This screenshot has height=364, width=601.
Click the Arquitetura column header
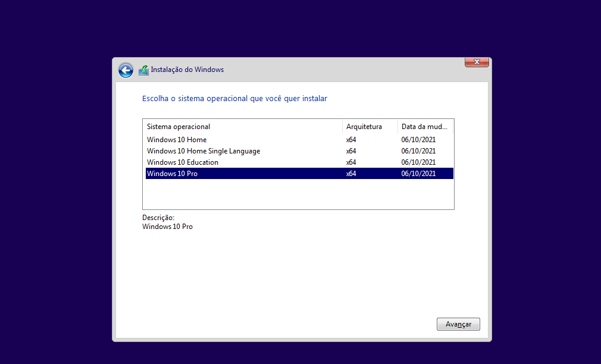click(370, 127)
